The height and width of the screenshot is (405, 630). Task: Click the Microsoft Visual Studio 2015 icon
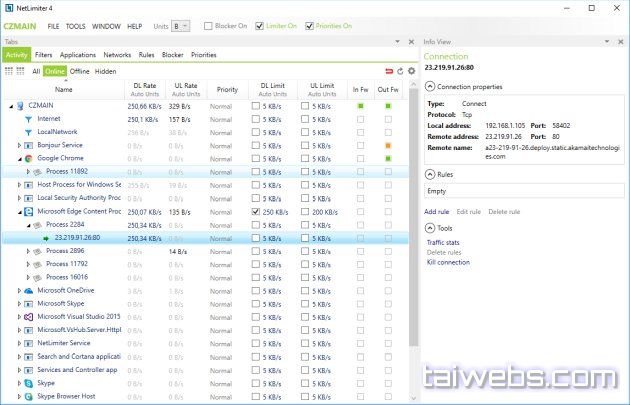coord(29,316)
